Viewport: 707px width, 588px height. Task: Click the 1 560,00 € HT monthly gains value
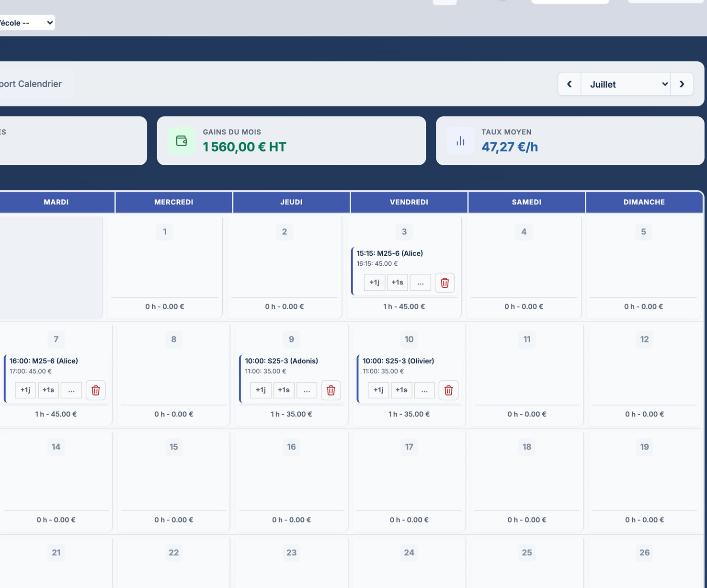point(244,147)
